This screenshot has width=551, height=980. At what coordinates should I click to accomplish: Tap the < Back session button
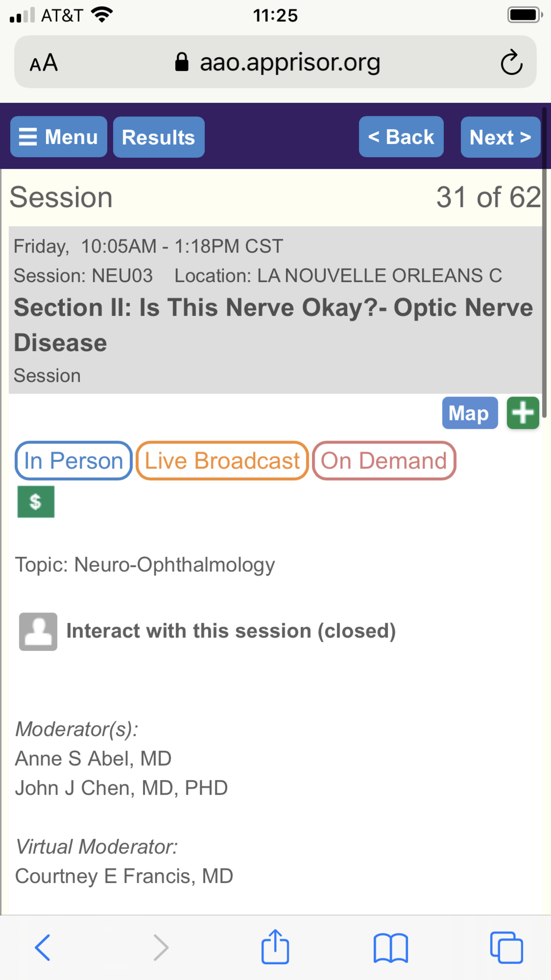click(401, 137)
